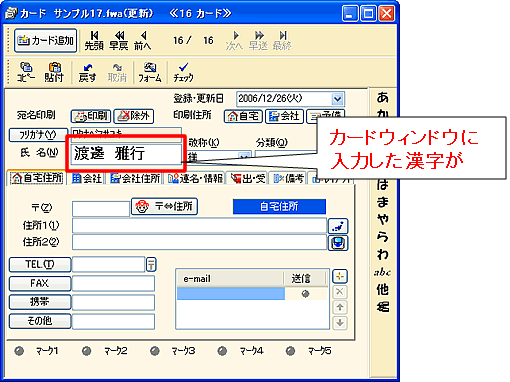Select the highlighted e-mail row
The image size is (510, 382).
(231, 294)
